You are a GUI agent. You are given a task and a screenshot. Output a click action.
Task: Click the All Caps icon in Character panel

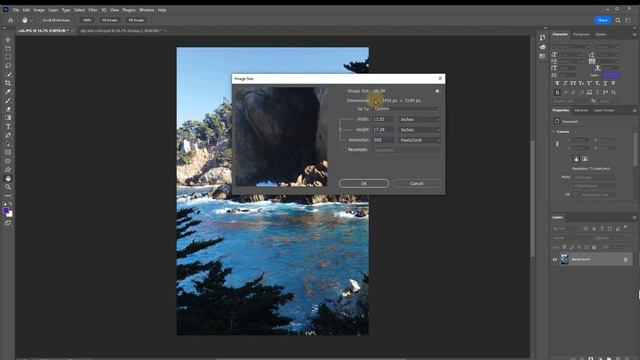(x=573, y=83)
